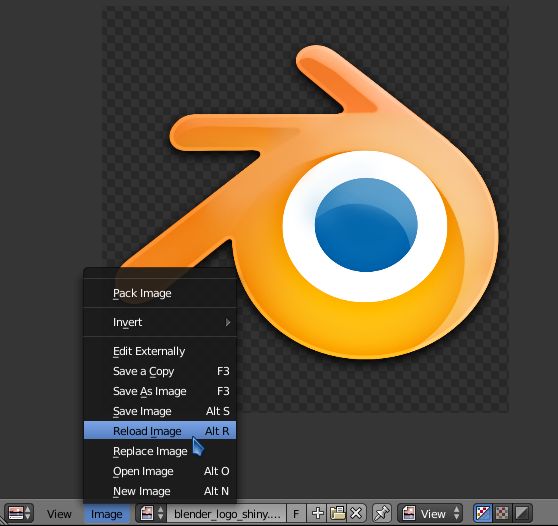558x526 pixels.
Task: Edit the blender_logo_shiny image name field
Action: [x=226, y=514]
